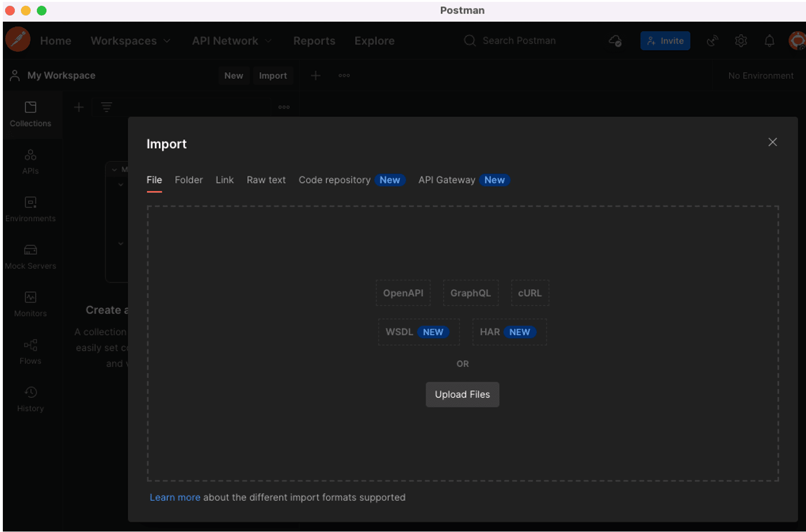
Task: Open the APIs sidebar panel
Action: pyautogui.click(x=30, y=162)
